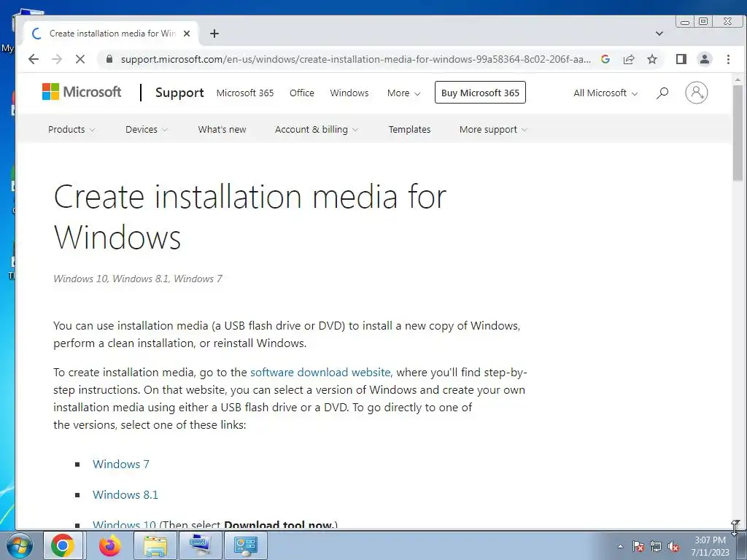This screenshot has width=747, height=560.
Task: Click the Google icon in the address bar
Action: click(x=605, y=59)
